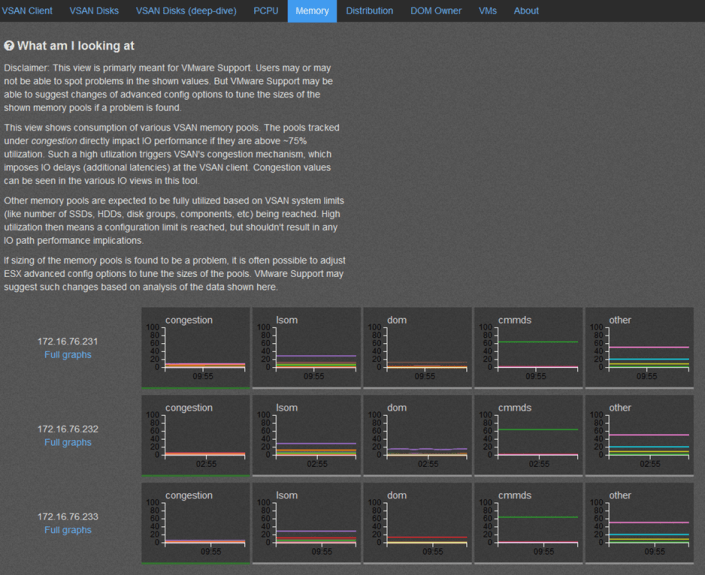Open the VSAN Disks tab
Image resolution: width=705 pixels, height=575 pixels.
click(93, 11)
